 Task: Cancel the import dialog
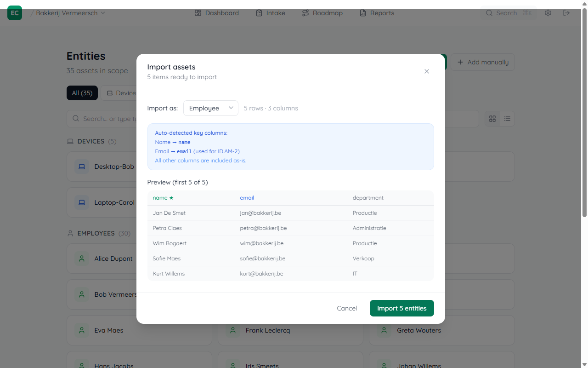coord(347,308)
